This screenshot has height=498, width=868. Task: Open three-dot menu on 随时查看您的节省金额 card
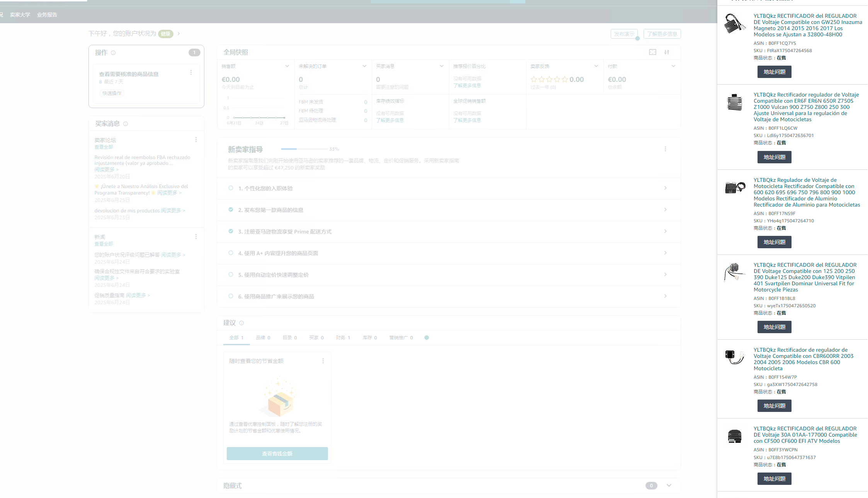pyautogui.click(x=323, y=361)
